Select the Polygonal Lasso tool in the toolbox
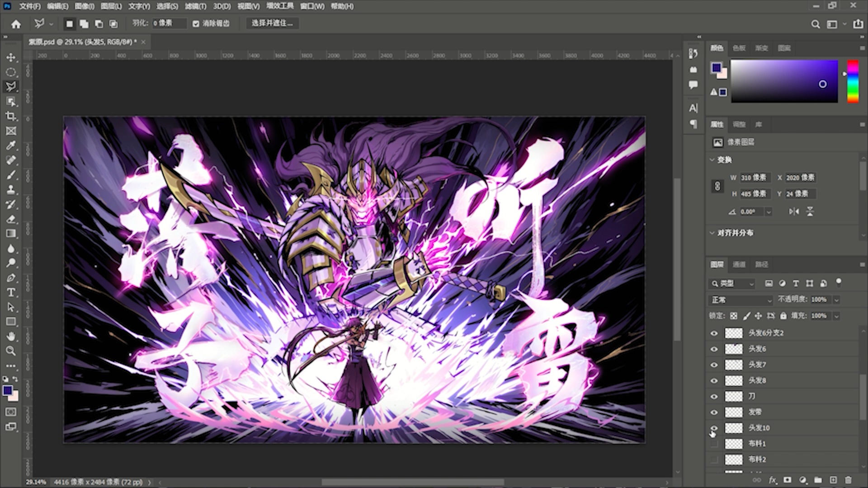Image resolution: width=868 pixels, height=488 pixels. [11, 87]
